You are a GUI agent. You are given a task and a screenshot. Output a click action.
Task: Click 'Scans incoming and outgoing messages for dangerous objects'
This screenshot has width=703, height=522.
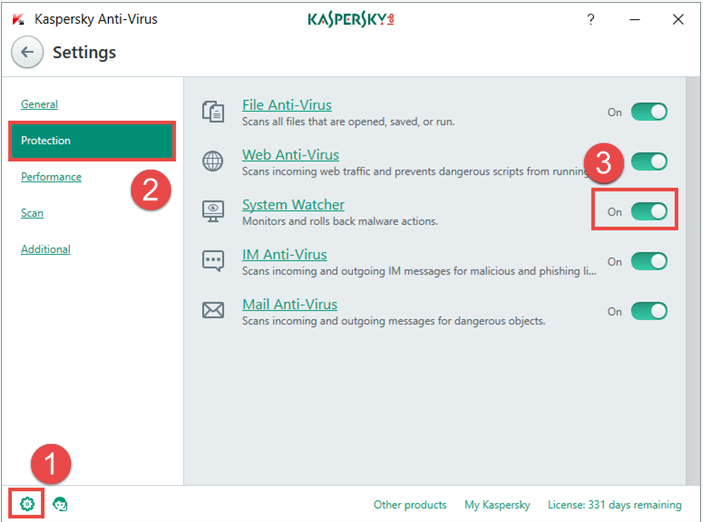(x=394, y=321)
